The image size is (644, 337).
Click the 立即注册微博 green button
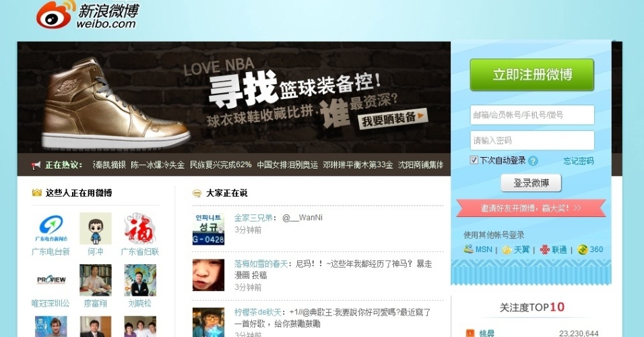(x=532, y=75)
